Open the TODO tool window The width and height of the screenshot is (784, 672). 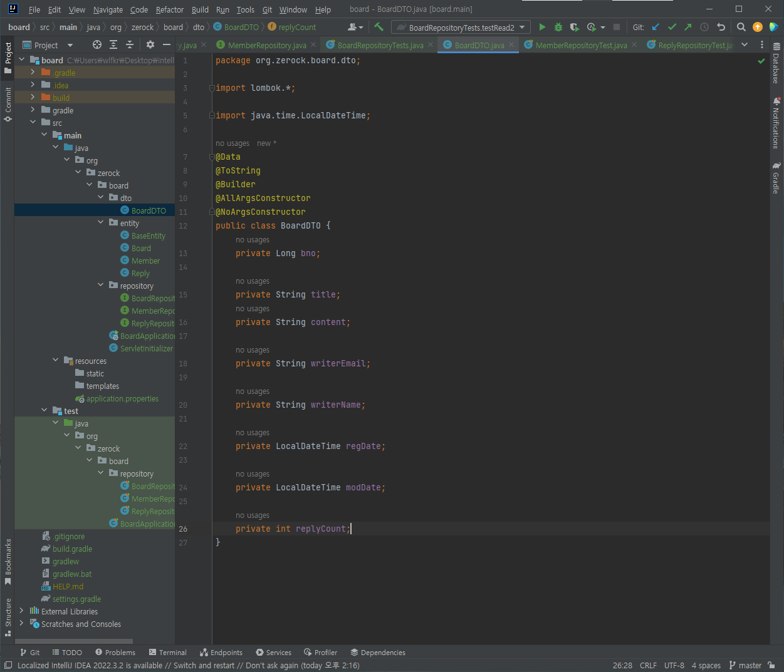[x=67, y=653]
